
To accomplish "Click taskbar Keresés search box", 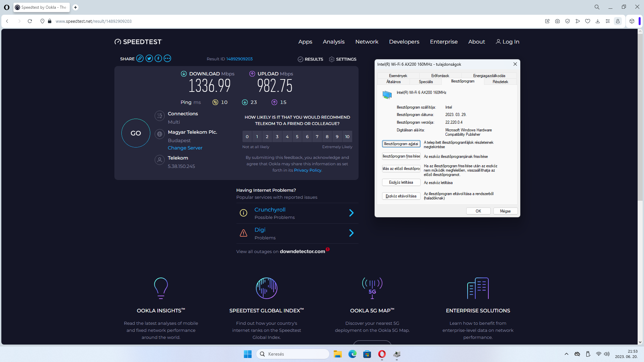I will click(293, 354).
